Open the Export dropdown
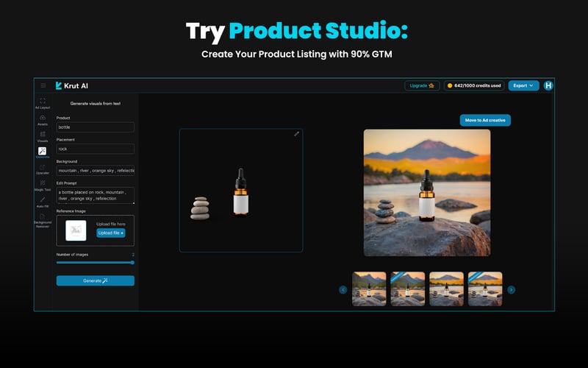The width and height of the screenshot is (588, 368). [x=523, y=85]
